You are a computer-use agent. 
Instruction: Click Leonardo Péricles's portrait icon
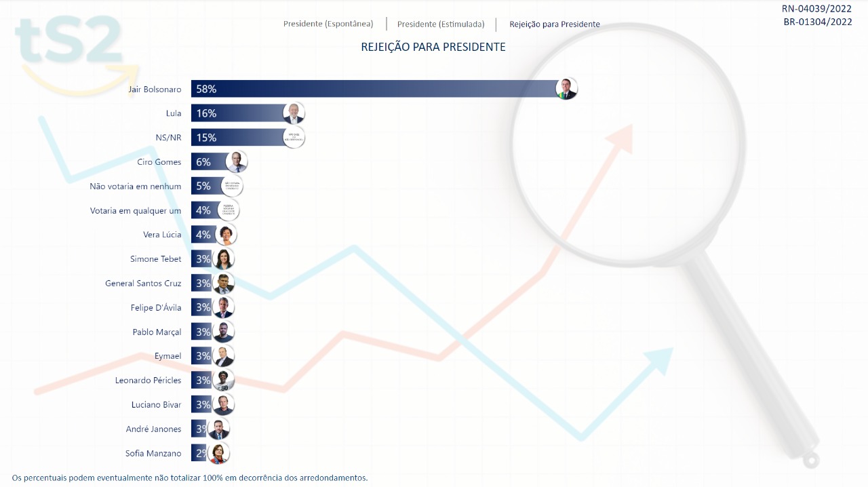tap(223, 381)
